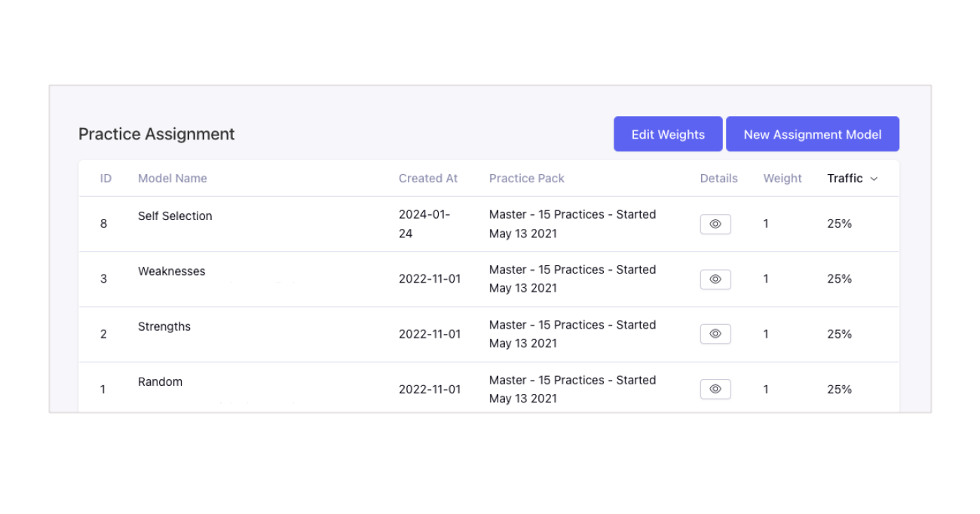Click the Details column header
This screenshot has width=980, height=514.
[718, 178]
